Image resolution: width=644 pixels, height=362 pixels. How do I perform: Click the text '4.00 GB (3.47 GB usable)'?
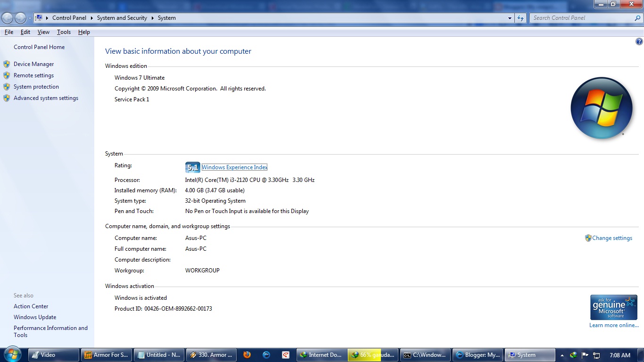coord(215,190)
